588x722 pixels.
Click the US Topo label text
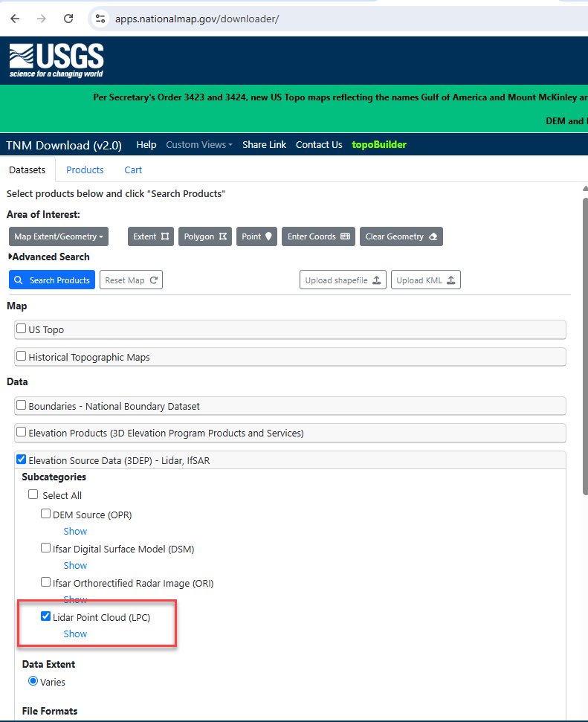coord(46,329)
